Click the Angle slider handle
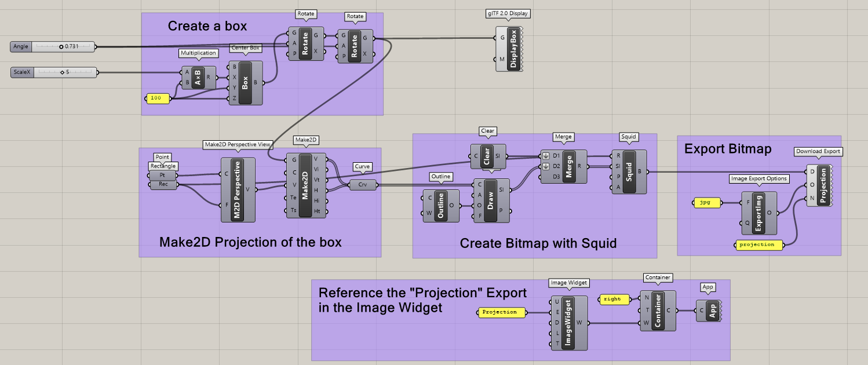 61,47
